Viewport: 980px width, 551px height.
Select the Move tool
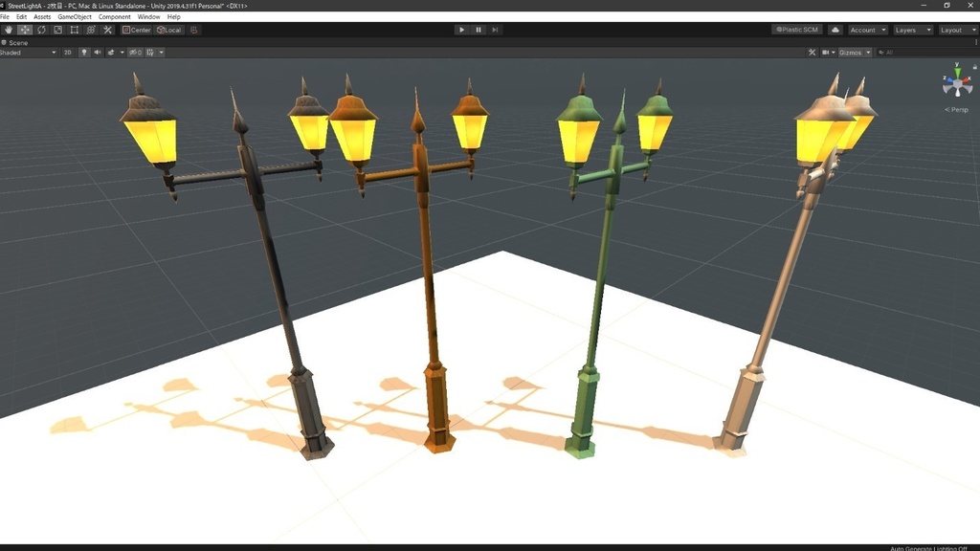tap(25, 30)
